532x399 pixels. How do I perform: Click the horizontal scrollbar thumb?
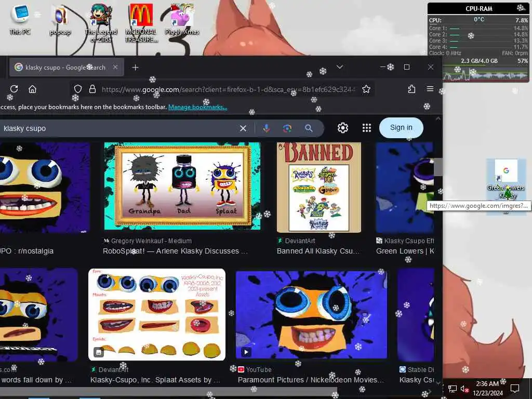(169, 391)
